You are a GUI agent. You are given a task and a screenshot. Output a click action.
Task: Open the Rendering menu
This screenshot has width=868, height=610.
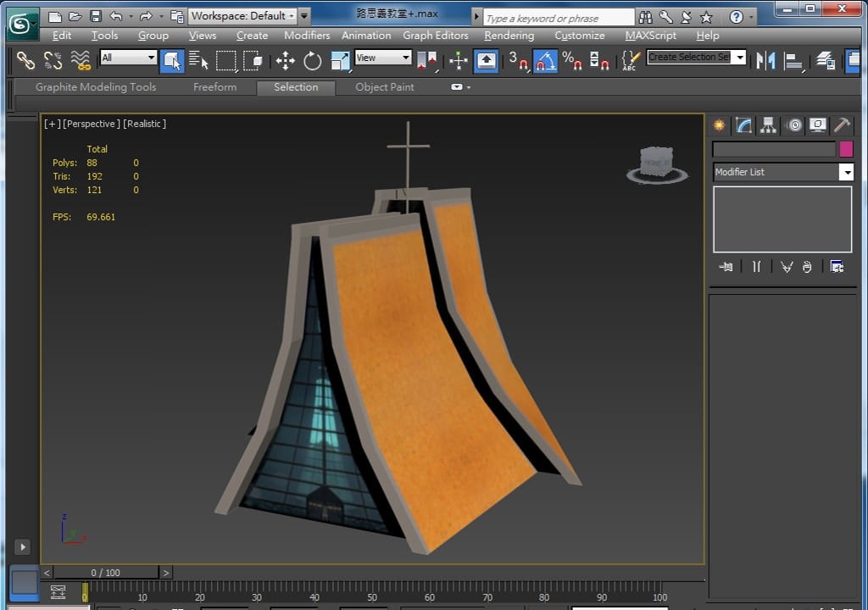coord(509,36)
